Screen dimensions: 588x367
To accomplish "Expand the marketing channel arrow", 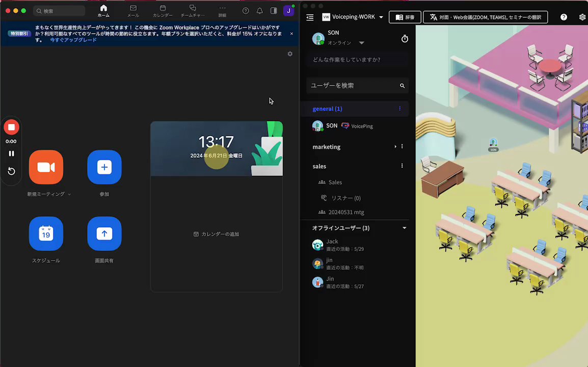I will [395, 147].
